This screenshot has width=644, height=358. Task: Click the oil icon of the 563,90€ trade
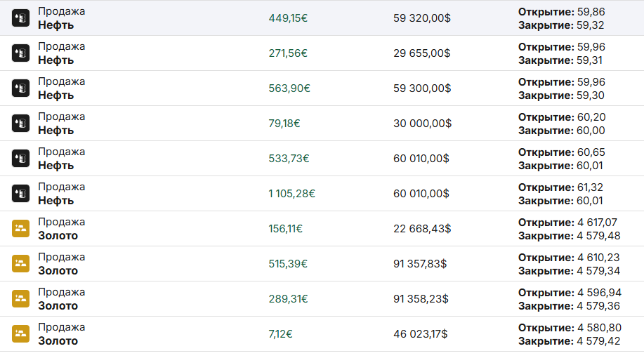click(20, 88)
